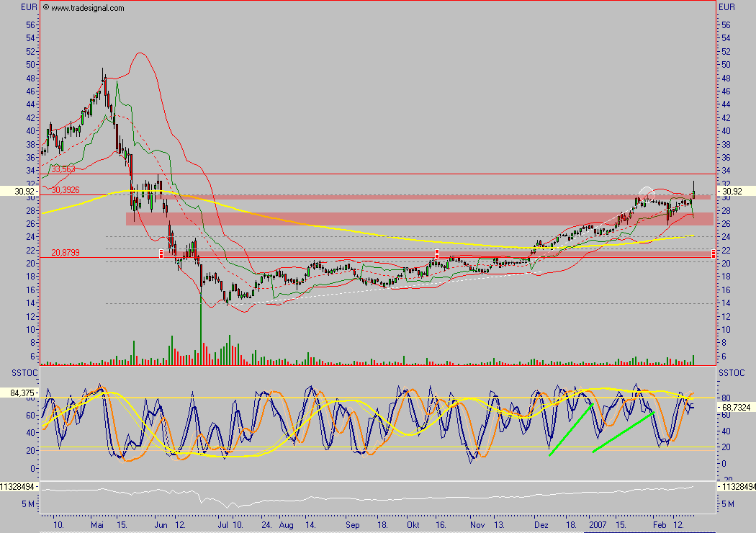Click the Nov label on the date axis
The height and width of the screenshot is (533, 756).
tap(477, 525)
